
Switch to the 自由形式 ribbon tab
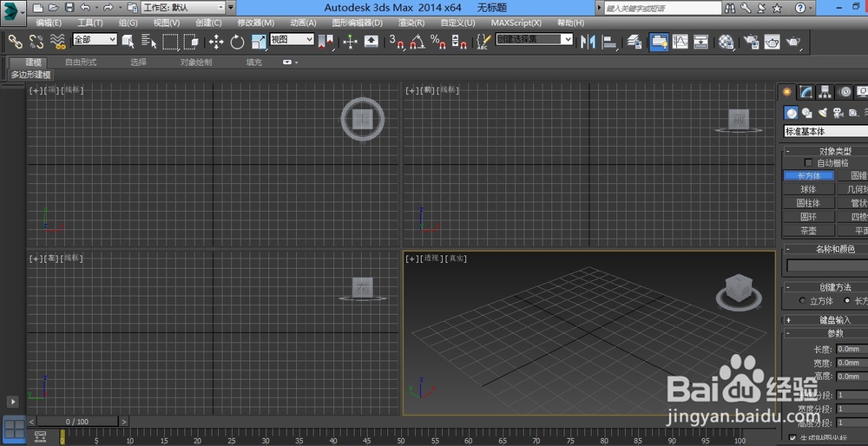(81, 62)
